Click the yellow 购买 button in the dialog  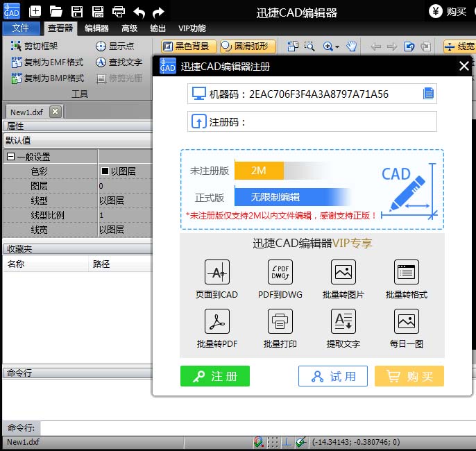409,376
